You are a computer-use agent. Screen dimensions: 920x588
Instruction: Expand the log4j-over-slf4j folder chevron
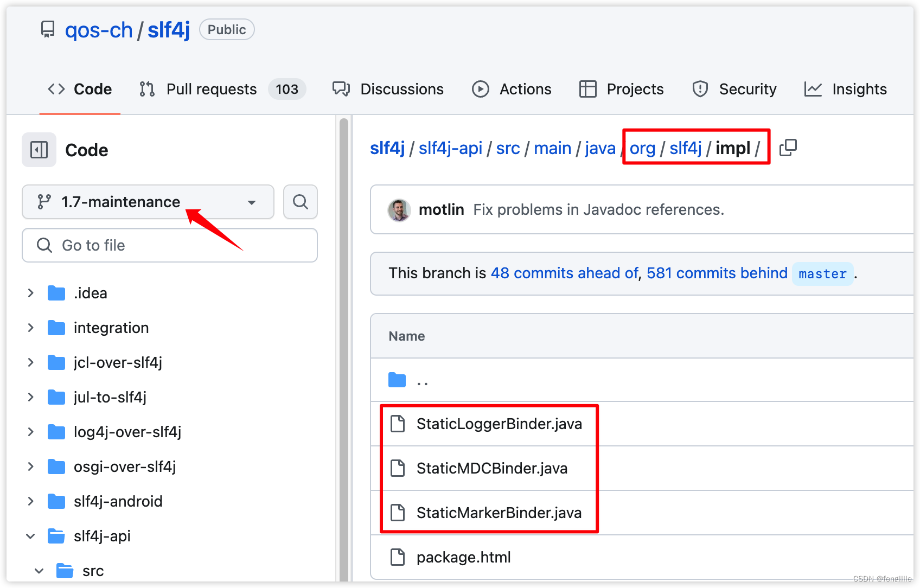[31, 432]
